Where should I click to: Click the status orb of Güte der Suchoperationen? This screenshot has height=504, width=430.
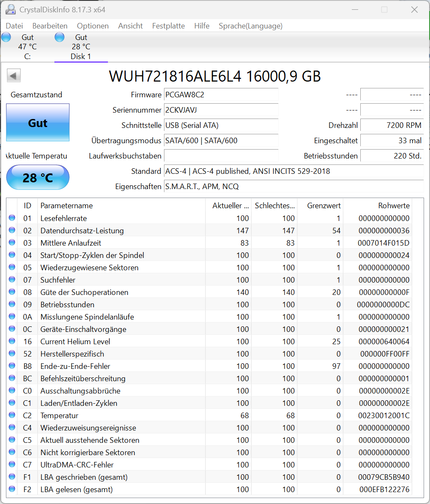[x=12, y=292]
